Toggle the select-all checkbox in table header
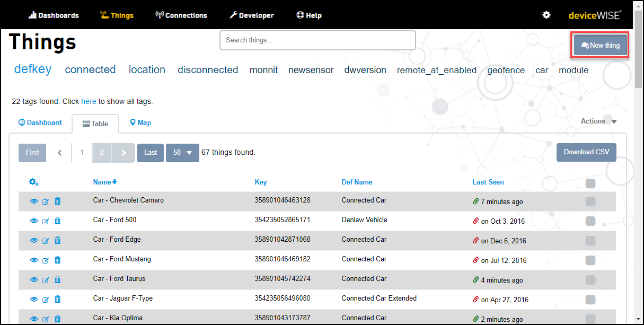This screenshot has height=325, width=644. (x=590, y=183)
